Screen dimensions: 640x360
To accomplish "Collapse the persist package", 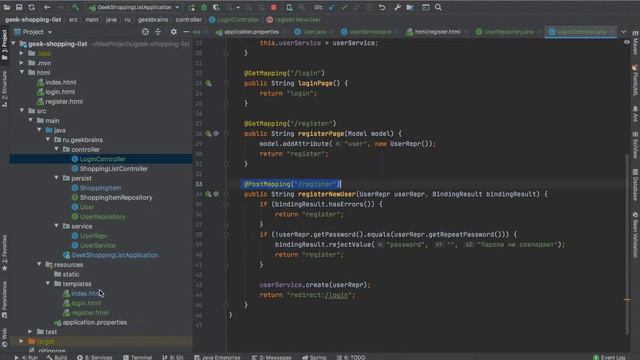I will 57,178.
